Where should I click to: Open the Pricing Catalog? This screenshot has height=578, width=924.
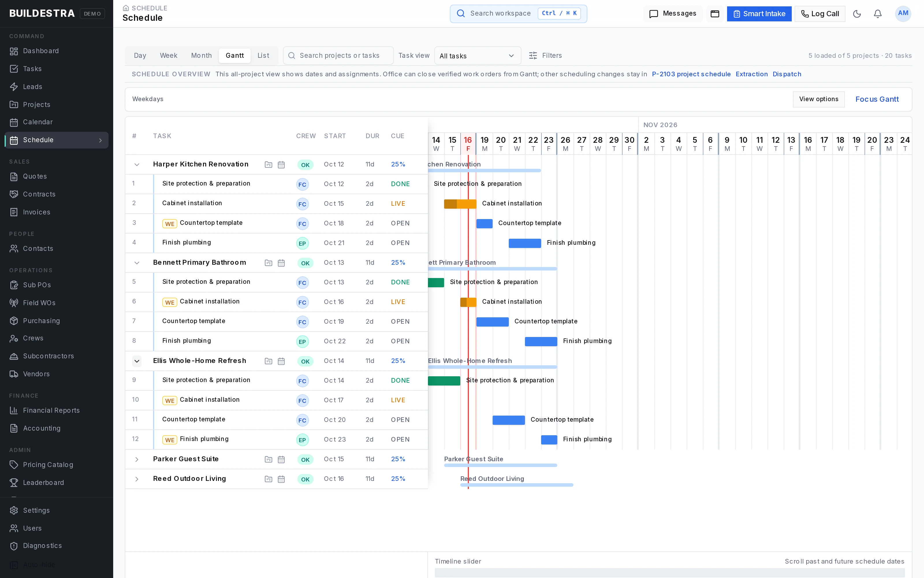(57, 464)
